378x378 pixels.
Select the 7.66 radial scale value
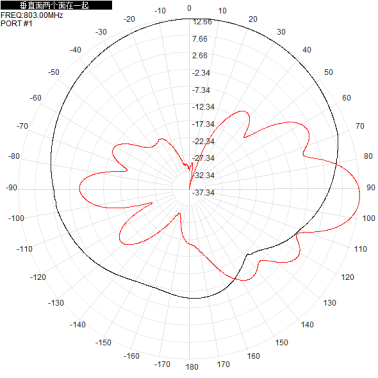pos(199,39)
